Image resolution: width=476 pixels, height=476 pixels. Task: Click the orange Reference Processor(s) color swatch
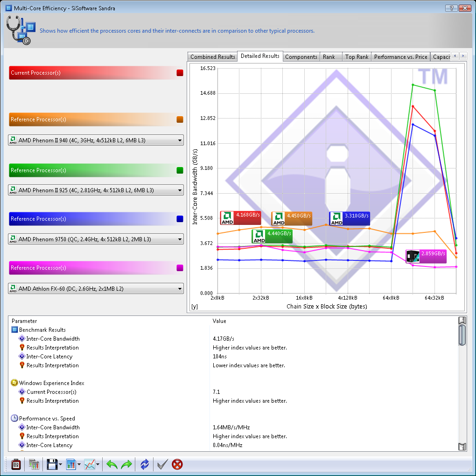click(x=180, y=119)
